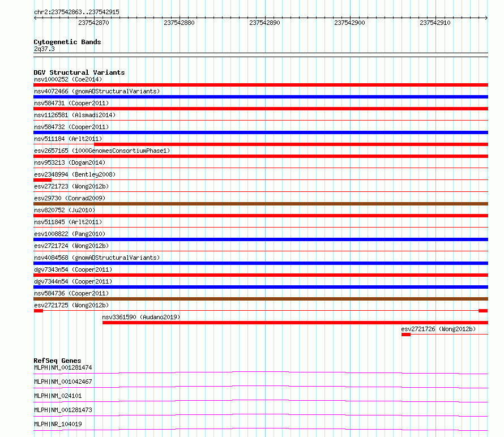The image size is (504, 437).
Task: Click the blue bar under esv1008822 (Pang2010)
Action: tap(260, 239)
